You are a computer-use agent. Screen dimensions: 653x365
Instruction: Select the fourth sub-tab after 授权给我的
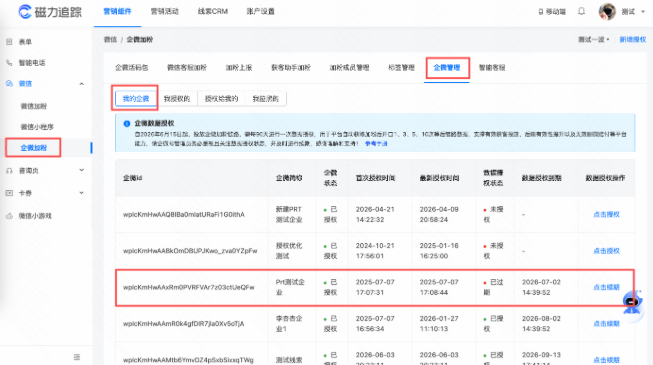coord(266,99)
